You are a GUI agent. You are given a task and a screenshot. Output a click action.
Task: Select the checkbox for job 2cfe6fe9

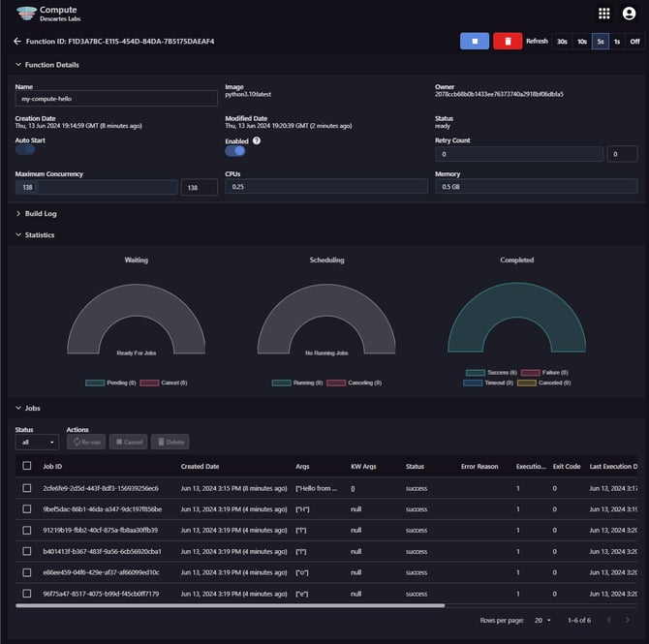pyautogui.click(x=27, y=487)
